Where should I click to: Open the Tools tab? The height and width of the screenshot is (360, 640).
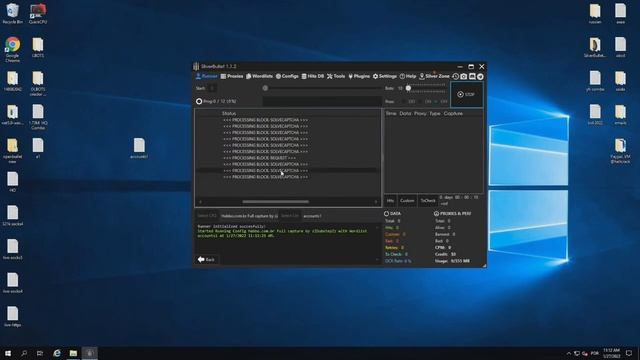(x=336, y=76)
